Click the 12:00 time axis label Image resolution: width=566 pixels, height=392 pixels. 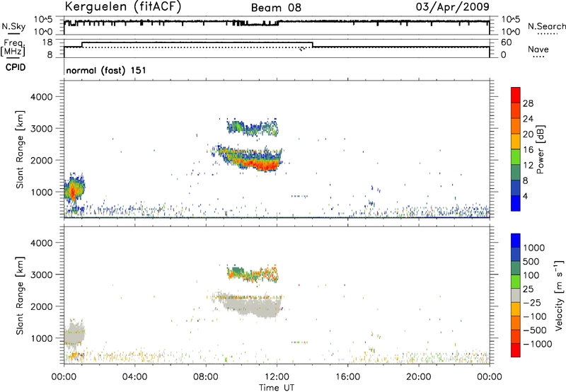[x=277, y=377]
